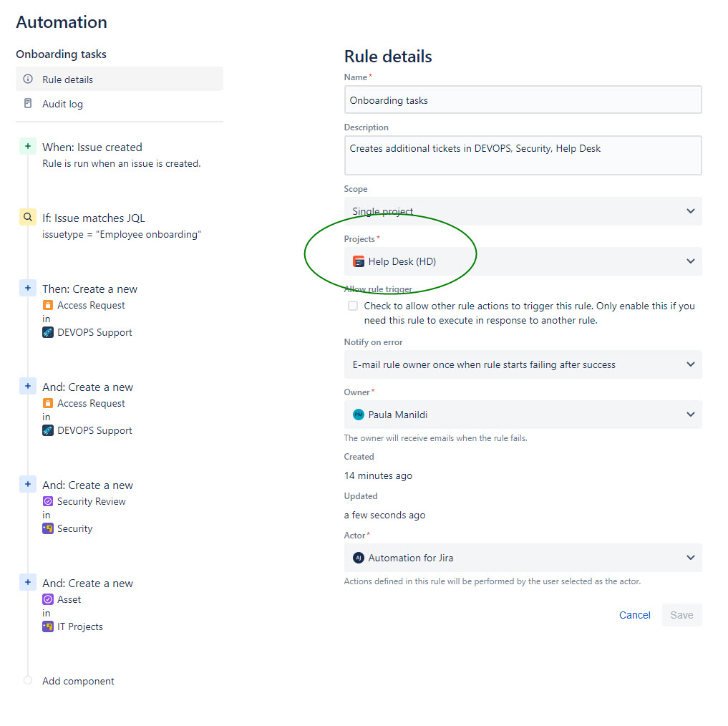Select the Rule details menu item
Viewport: 728px width, 726px height.
click(120, 79)
